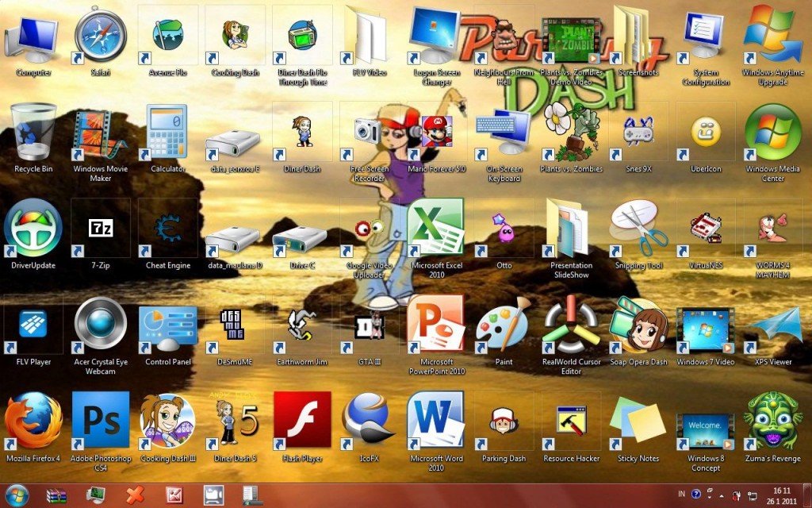
Task: Click the WinRAR icon in the taskbar
Action: click(56, 495)
